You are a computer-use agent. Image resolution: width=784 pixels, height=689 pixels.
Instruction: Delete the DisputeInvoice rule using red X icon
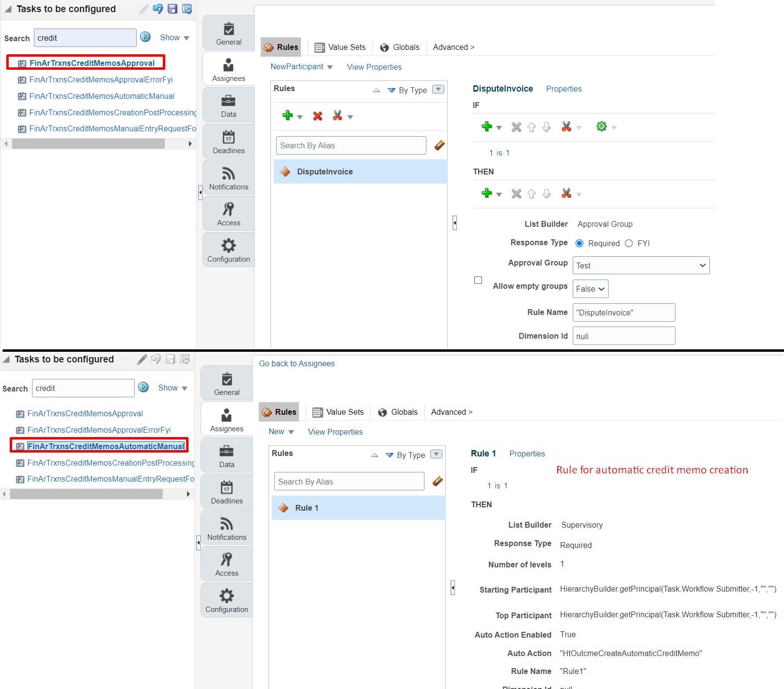pyautogui.click(x=317, y=116)
